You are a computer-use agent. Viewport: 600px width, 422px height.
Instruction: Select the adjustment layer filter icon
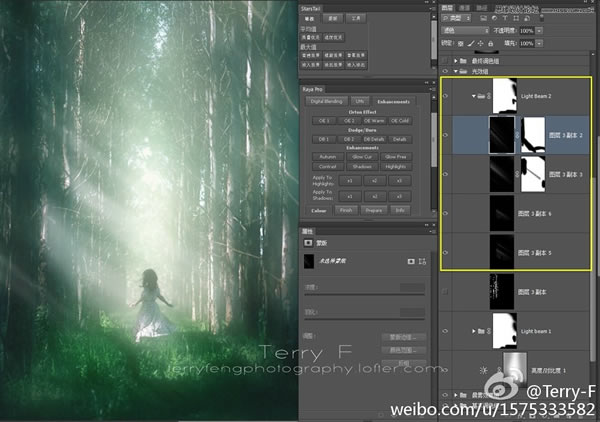(x=494, y=18)
